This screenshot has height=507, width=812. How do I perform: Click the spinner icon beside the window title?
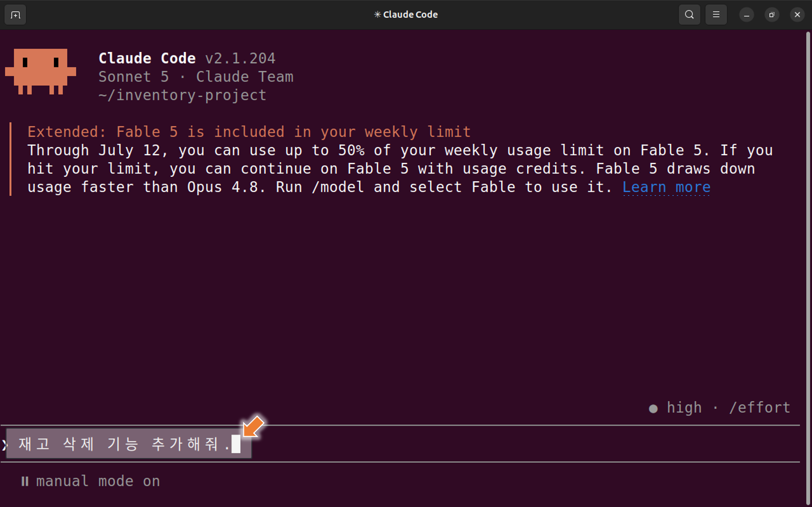[x=377, y=14]
